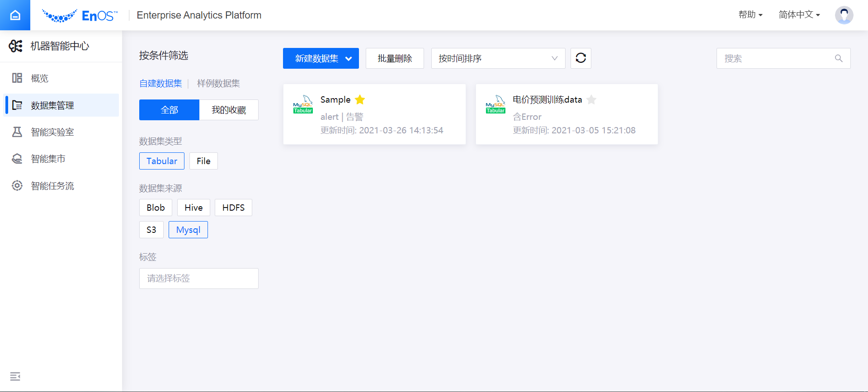Go to 智能任务流 in the sidebar

coord(52,186)
